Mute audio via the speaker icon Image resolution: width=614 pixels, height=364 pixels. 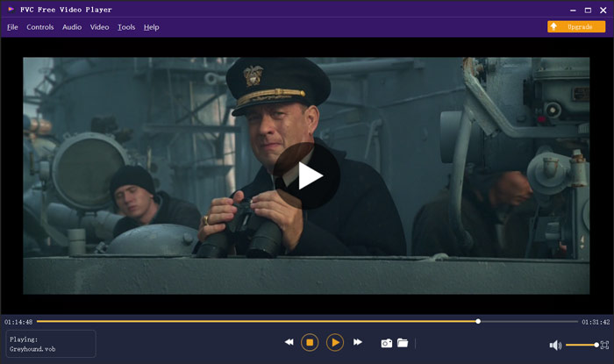click(x=555, y=346)
